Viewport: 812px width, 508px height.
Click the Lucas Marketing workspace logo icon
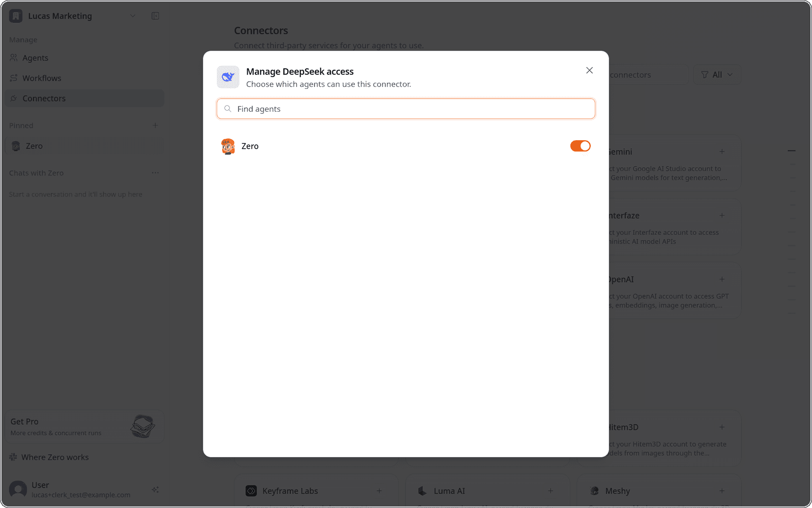[16, 16]
